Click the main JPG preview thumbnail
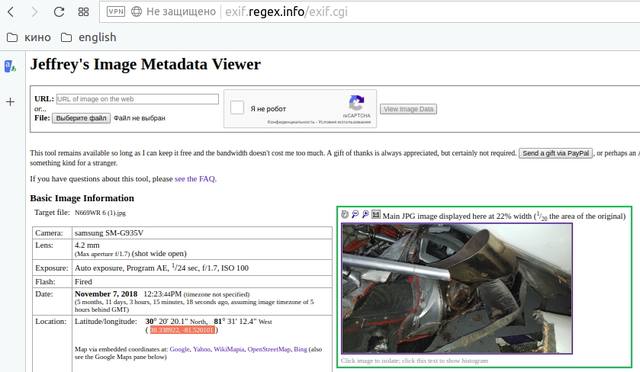This screenshot has height=372, width=640. click(457, 288)
